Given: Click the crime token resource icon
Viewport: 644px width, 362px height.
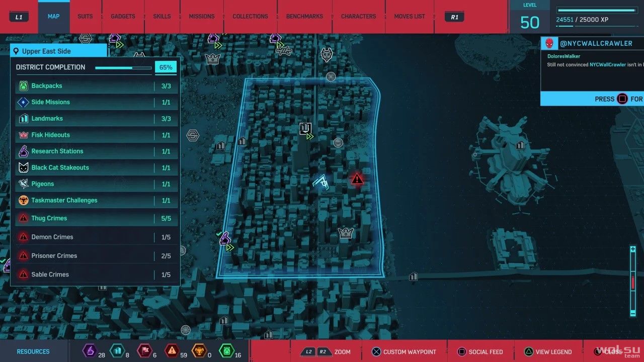Looking at the screenshot, I should 172,350.
